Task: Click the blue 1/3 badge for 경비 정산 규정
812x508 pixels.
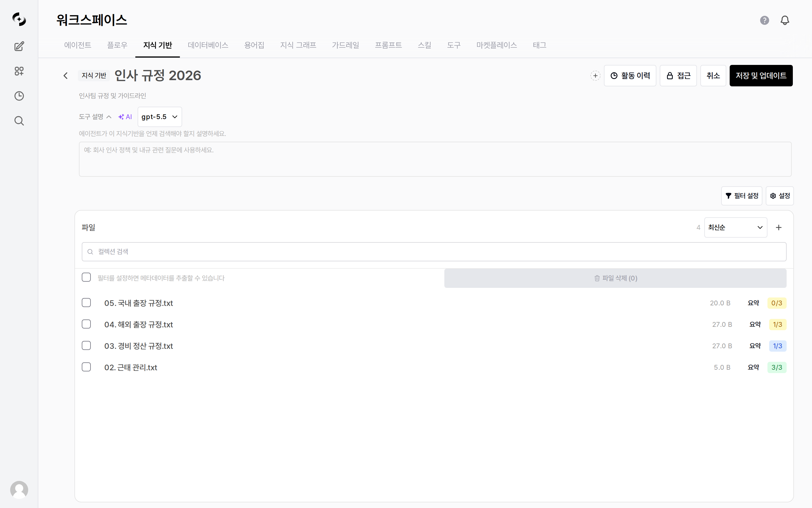Action: click(777, 346)
